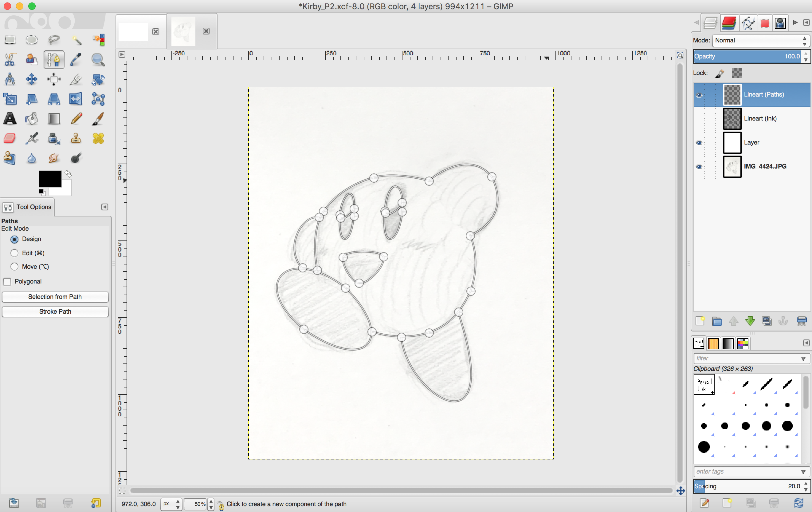Choose Move edit mode radio button

[x=14, y=267]
